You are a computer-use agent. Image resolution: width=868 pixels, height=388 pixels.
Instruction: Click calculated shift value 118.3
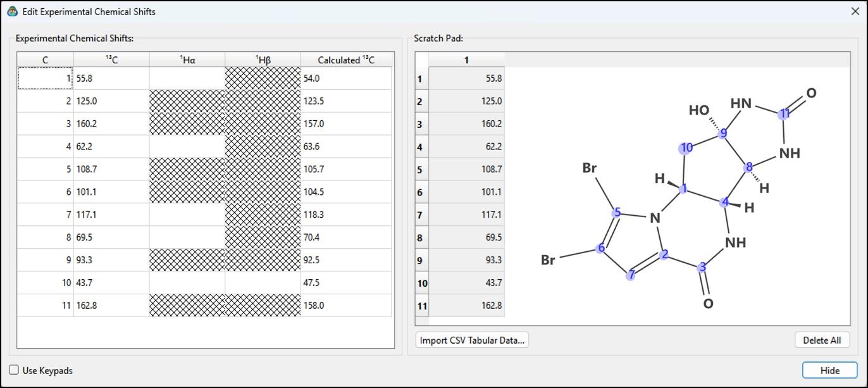coord(346,215)
